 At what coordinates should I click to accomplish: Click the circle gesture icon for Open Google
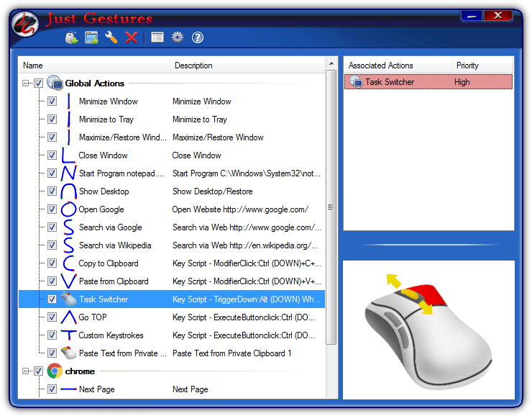(x=68, y=209)
